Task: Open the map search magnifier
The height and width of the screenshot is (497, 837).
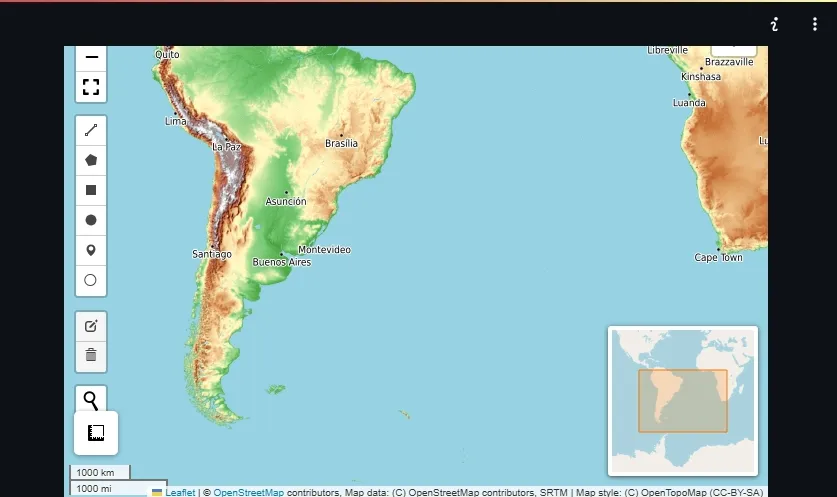Action: [91, 400]
